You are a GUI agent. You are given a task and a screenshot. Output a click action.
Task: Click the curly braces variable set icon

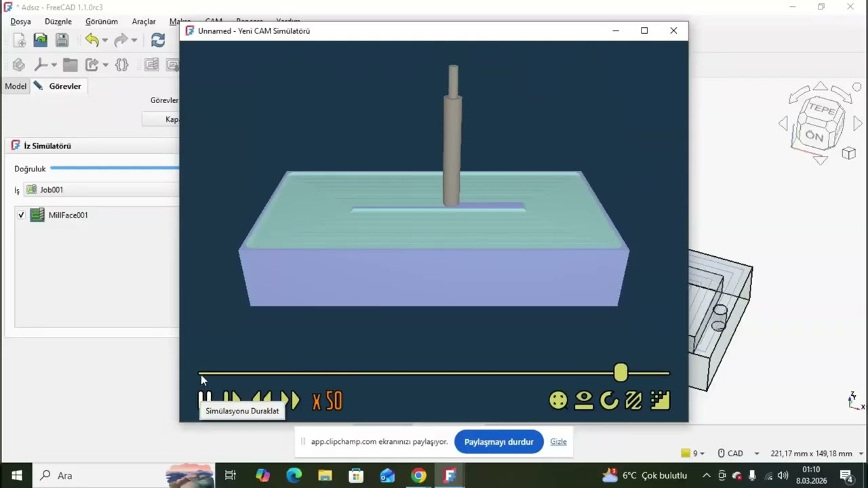click(x=121, y=65)
